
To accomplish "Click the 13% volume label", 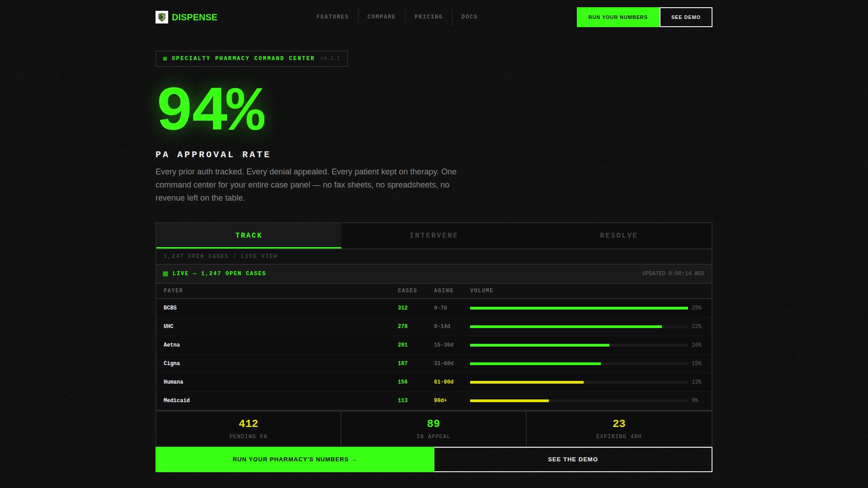I will pos(697,382).
